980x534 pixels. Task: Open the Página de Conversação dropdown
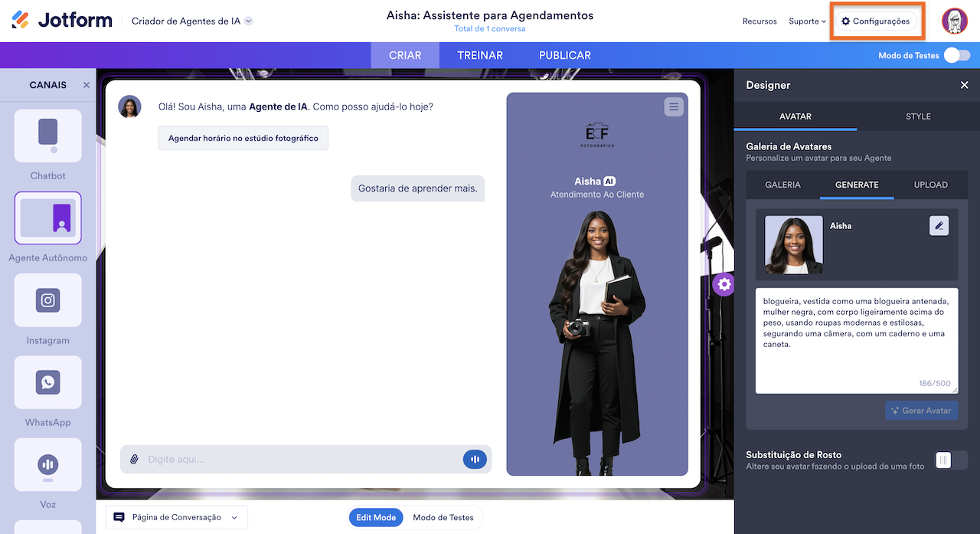click(177, 517)
